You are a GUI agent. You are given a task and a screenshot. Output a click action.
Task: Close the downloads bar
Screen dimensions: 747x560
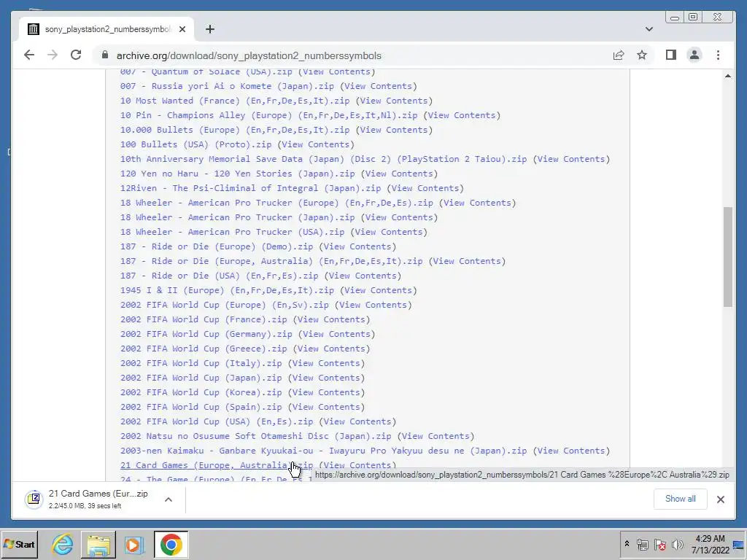721,499
